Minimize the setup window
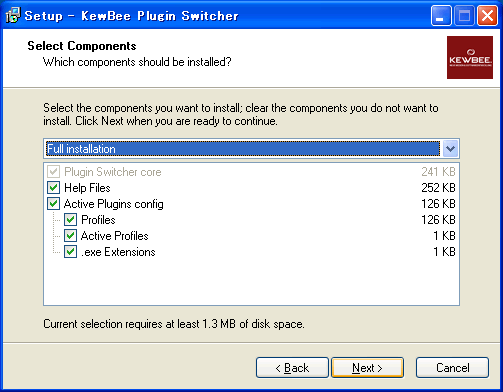The image size is (503, 392). 441,15
